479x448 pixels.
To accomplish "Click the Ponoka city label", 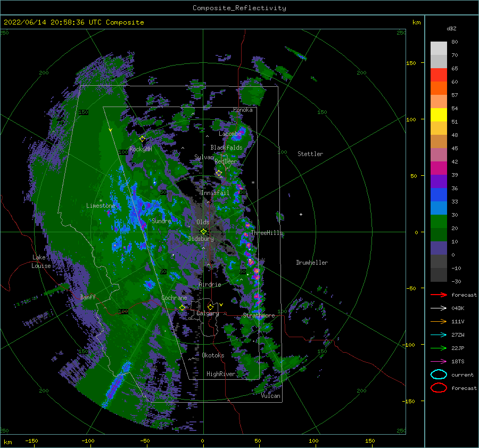I will 243,110.
